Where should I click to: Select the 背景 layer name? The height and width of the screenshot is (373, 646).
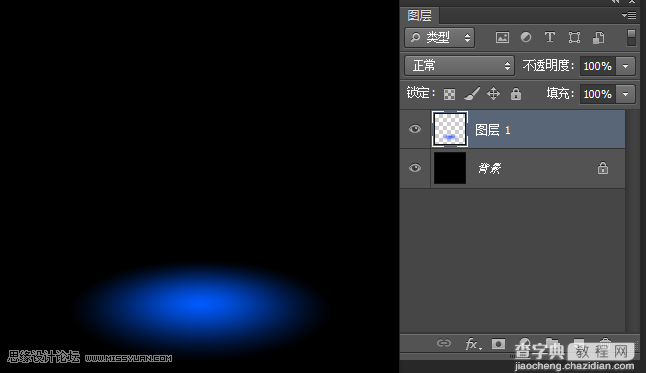coord(489,168)
